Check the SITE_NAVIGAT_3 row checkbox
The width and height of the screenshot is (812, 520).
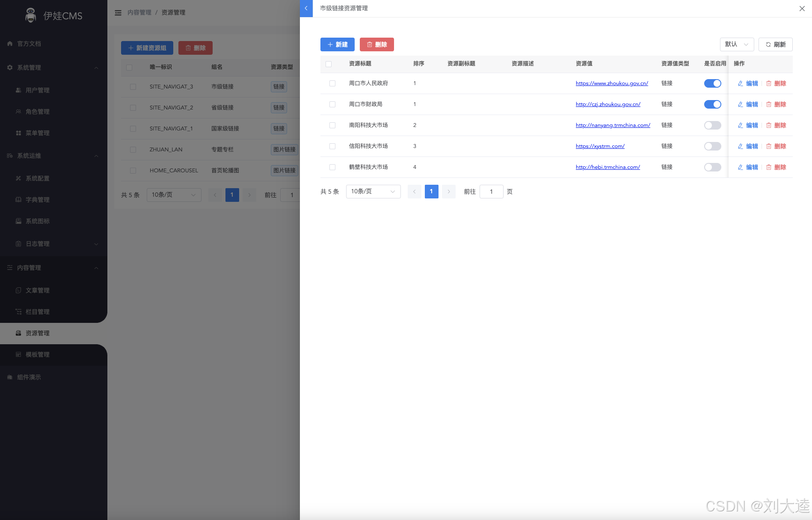coord(133,87)
